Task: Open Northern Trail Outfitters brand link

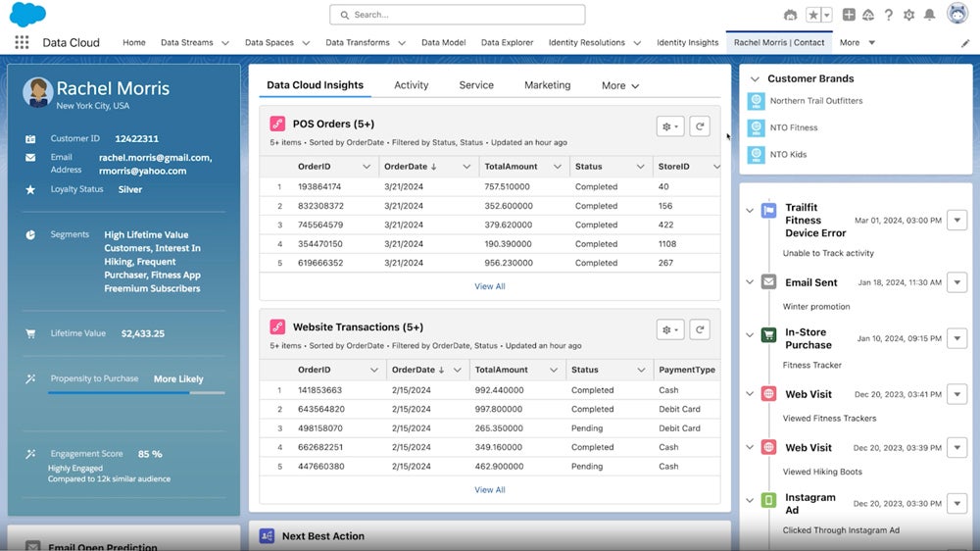Action: point(816,101)
